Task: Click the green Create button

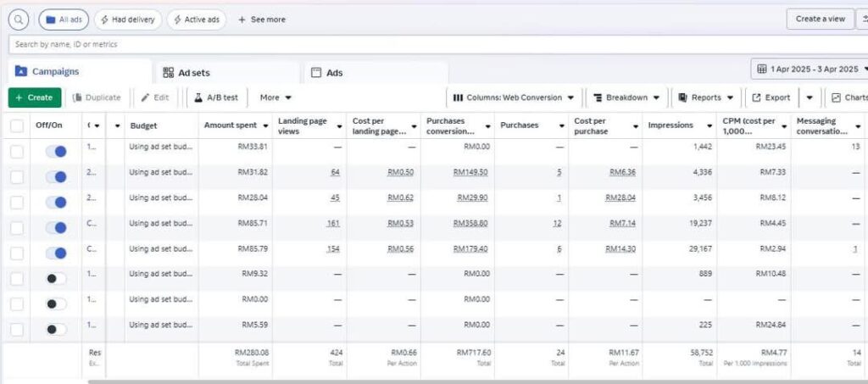Action: click(35, 97)
